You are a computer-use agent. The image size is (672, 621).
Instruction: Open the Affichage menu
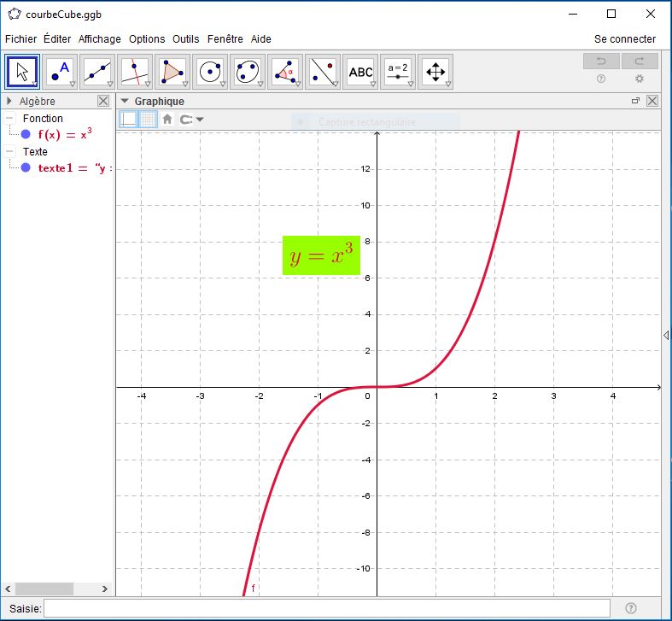click(99, 39)
